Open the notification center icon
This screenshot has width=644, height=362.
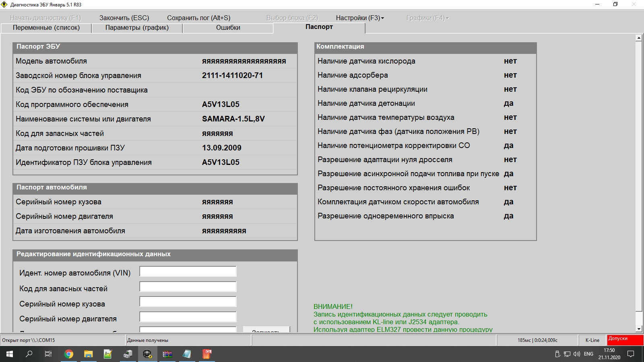631,354
